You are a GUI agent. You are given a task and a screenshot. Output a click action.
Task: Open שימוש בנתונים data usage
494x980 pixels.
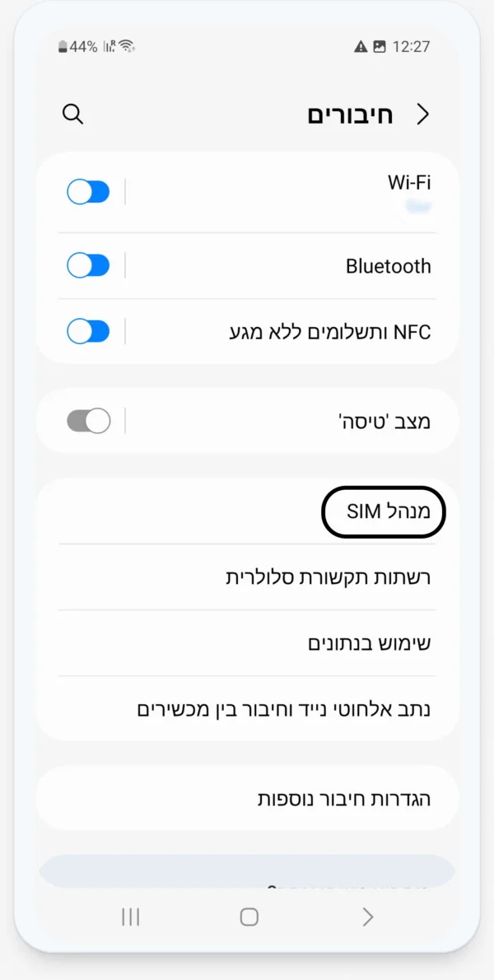point(369,643)
